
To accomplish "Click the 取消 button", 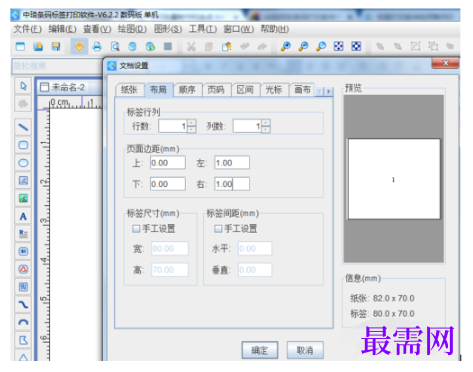I will click(305, 350).
